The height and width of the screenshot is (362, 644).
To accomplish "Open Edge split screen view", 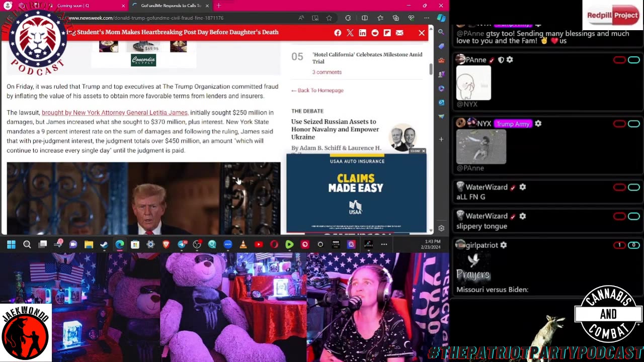I will click(365, 18).
